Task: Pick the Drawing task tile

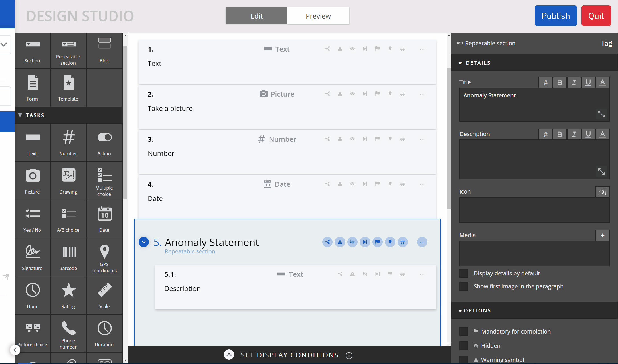Action: [68, 181]
